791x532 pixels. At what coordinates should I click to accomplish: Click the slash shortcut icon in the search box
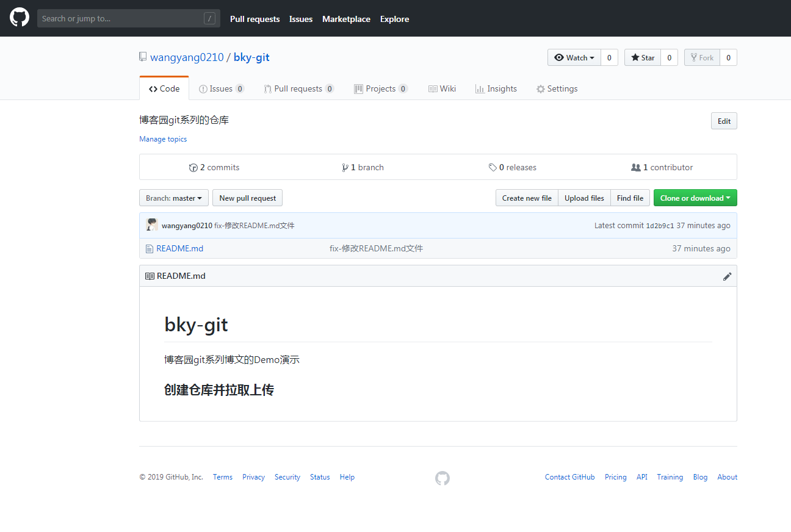(209, 19)
